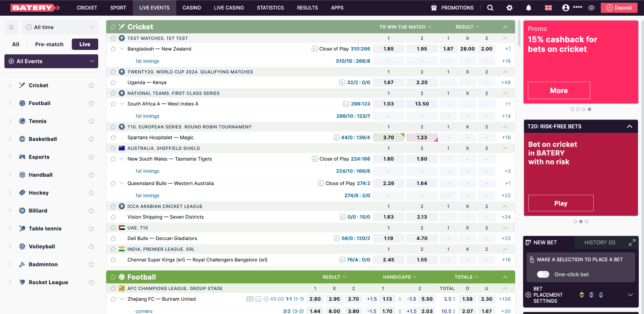Open the SPORT top menu
This screenshot has width=644, height=314.
[118, 8]
